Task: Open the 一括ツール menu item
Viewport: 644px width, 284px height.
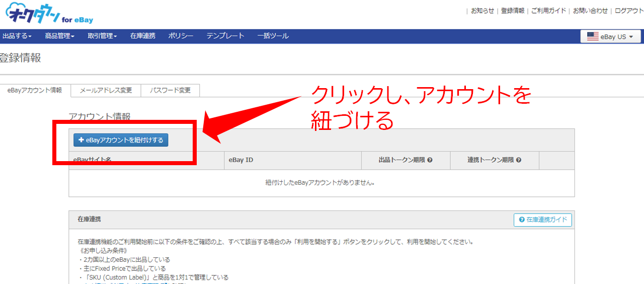Action: click(x=273, y=36)
